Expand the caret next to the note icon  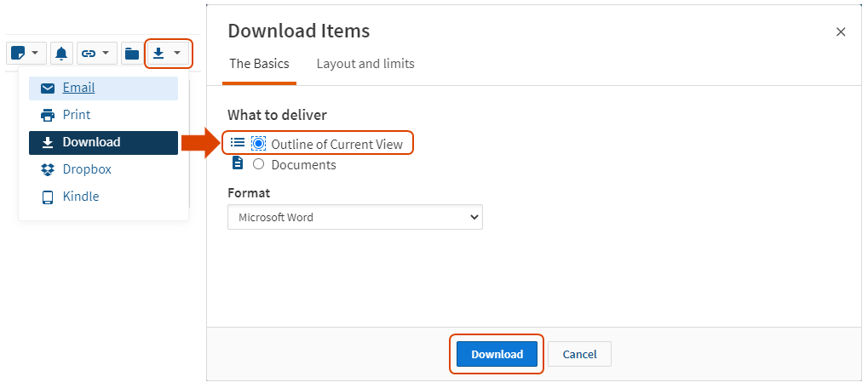tap(36, 54)
